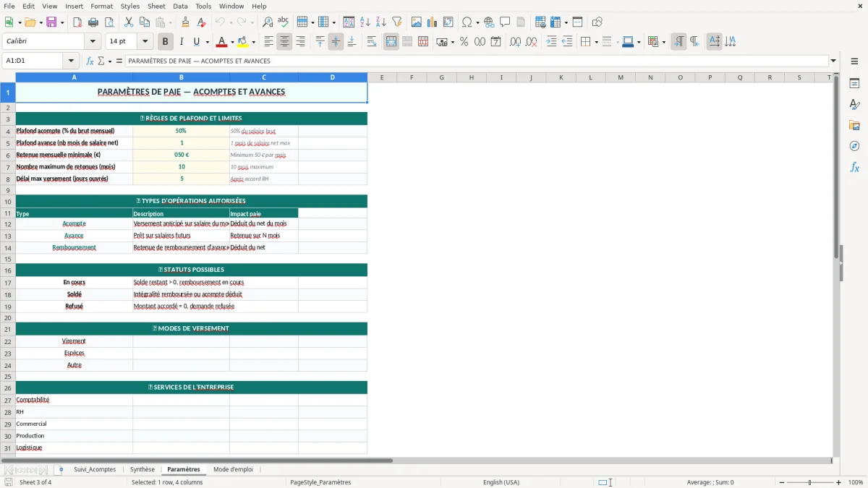Toggle Center Vertically alignment
This screenshot has height=488, width=868.
point(336,42)
